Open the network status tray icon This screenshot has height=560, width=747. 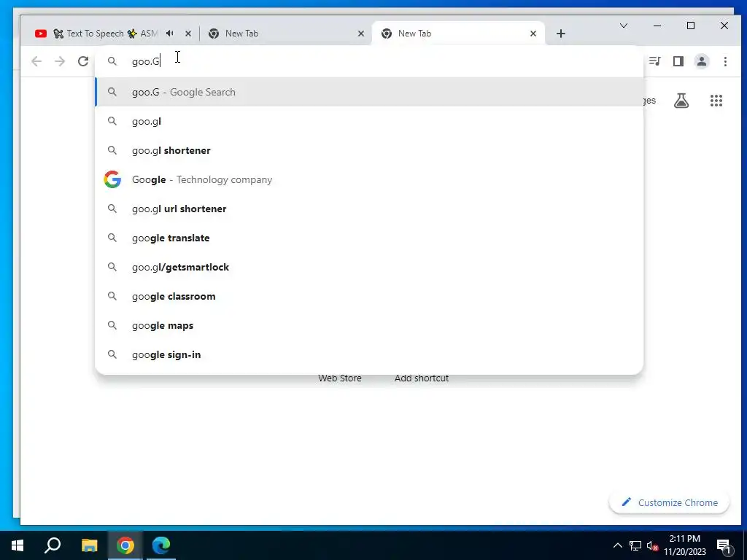point(635,545)
